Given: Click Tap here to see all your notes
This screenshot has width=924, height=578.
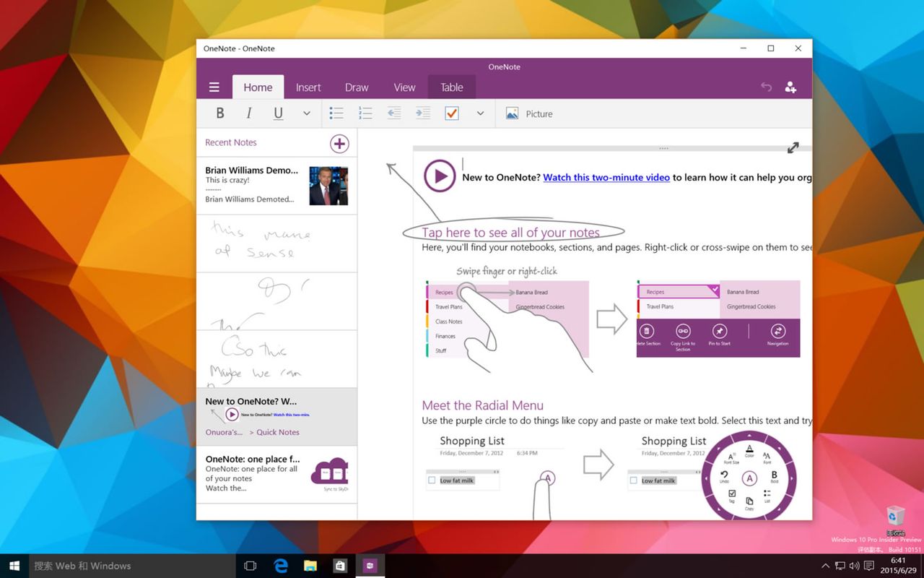Looking at the screenshot, I should coord(511,232).
